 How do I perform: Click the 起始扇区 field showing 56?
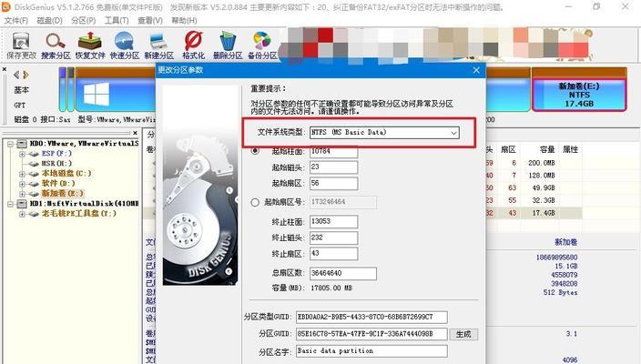point(333,184)
